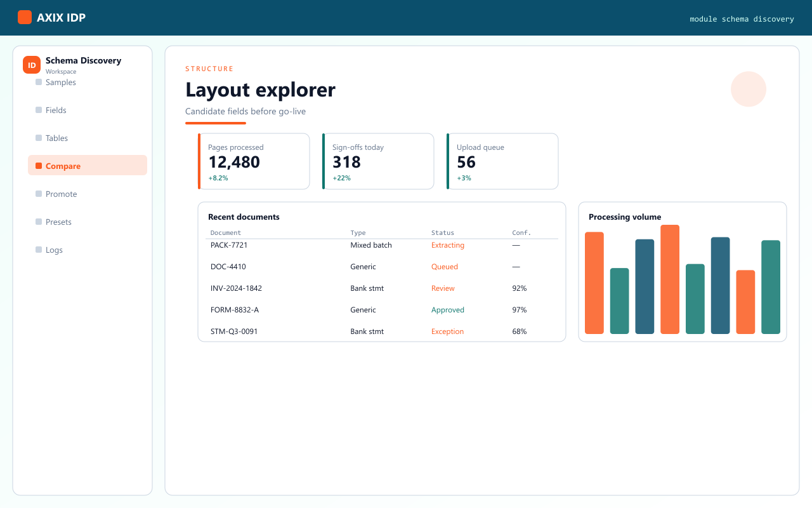Click the Extracting status label
Viewport: 812px width, 508px height.
click(x=448, y=245)
